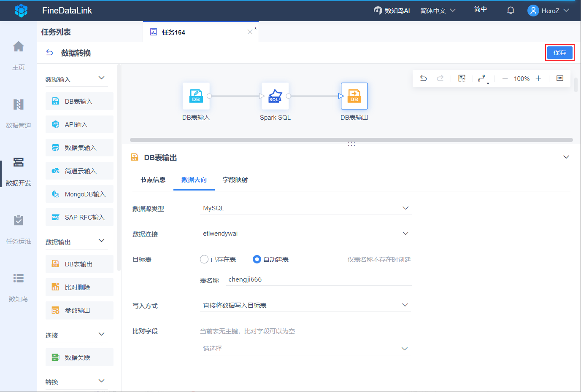Click the keyboard shortcuts icon in canvas toolbar
The image size is (581, 392).
point(560,78)
